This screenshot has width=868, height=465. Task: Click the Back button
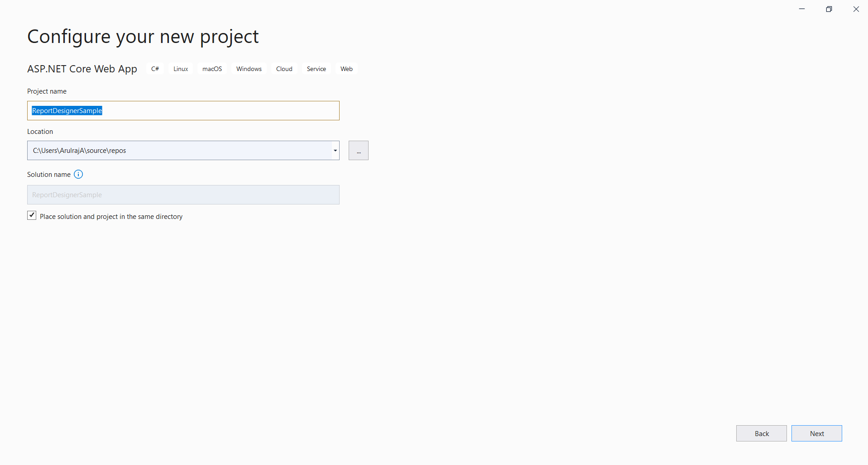761,433
